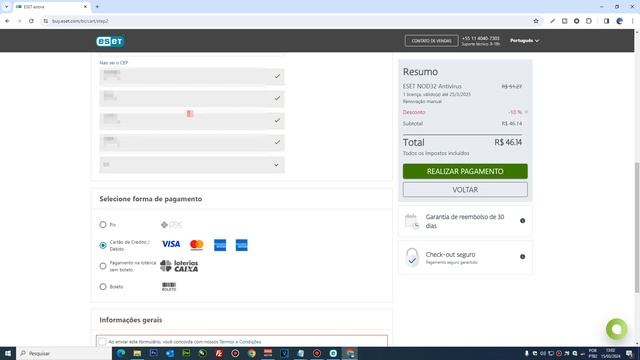Click the fourth address input field
Screen dimensions: 640x360
(192, 142)
